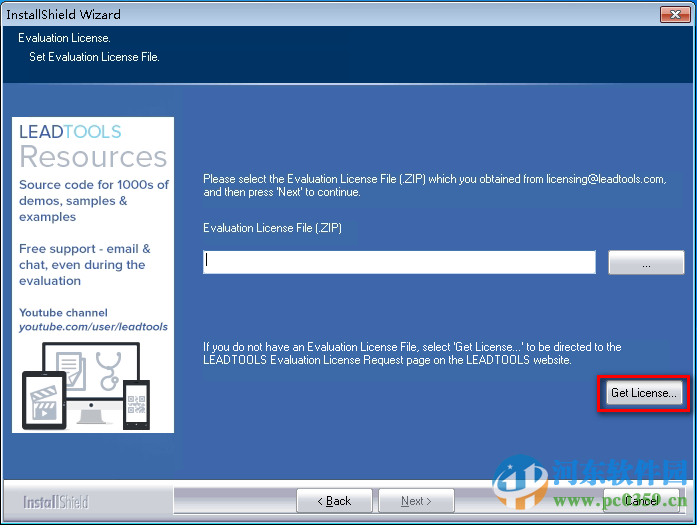
Task: Click the LEADTOOLS Resources banner heading
Action: (x=93, y=147)
